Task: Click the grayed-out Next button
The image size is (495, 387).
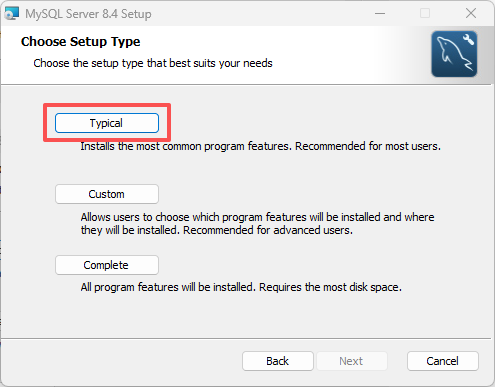Action: (x=351, y=361)
